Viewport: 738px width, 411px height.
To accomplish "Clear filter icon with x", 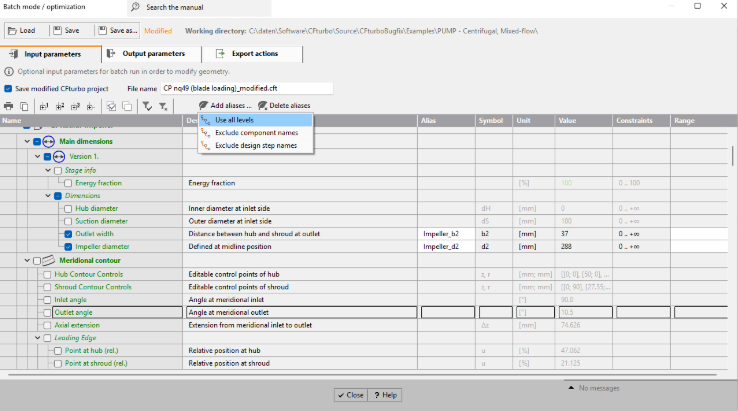I will 163,106.
